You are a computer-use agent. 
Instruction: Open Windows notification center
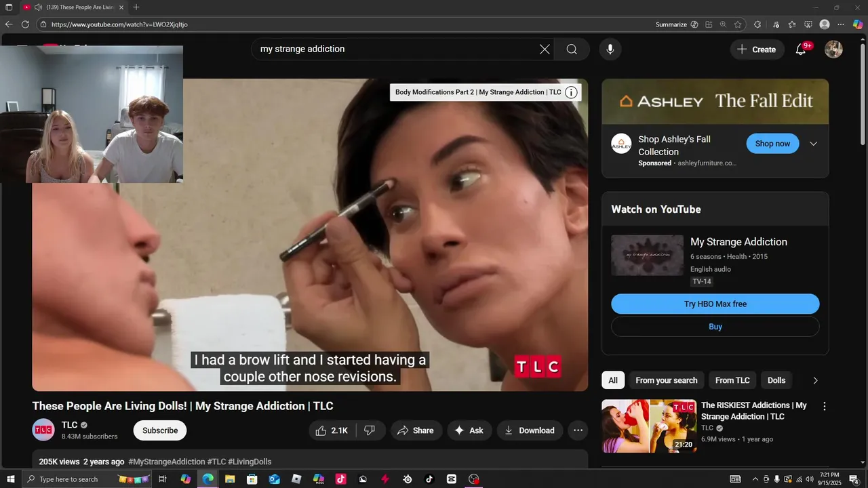(x=854, y=479)
